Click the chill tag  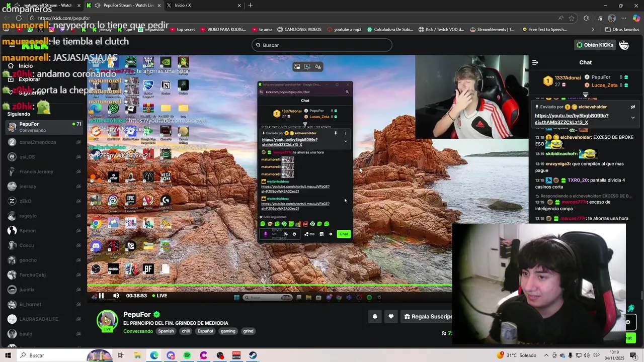click(x=186, y=331)
